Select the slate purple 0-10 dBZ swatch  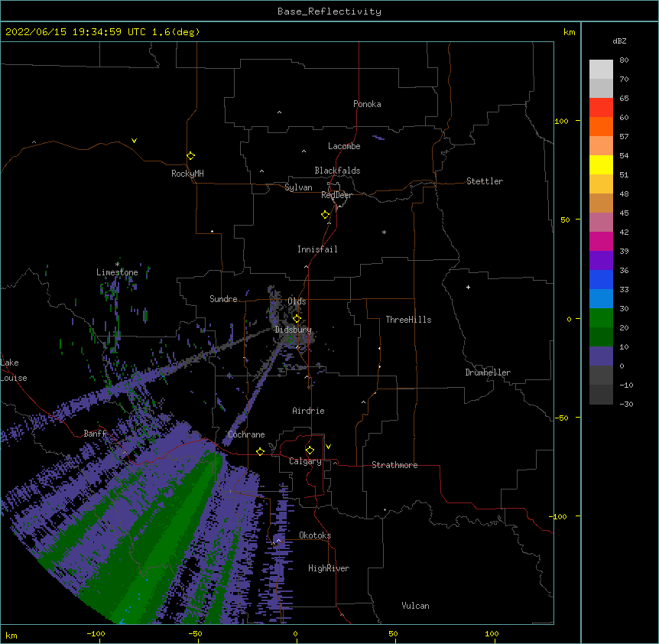(x=601, y=356)
